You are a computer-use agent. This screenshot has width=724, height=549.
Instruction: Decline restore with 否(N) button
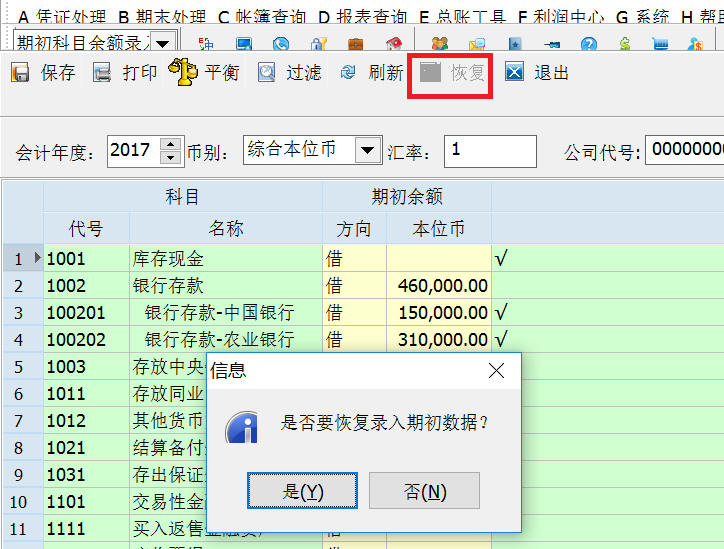click(x=424, y=490)
